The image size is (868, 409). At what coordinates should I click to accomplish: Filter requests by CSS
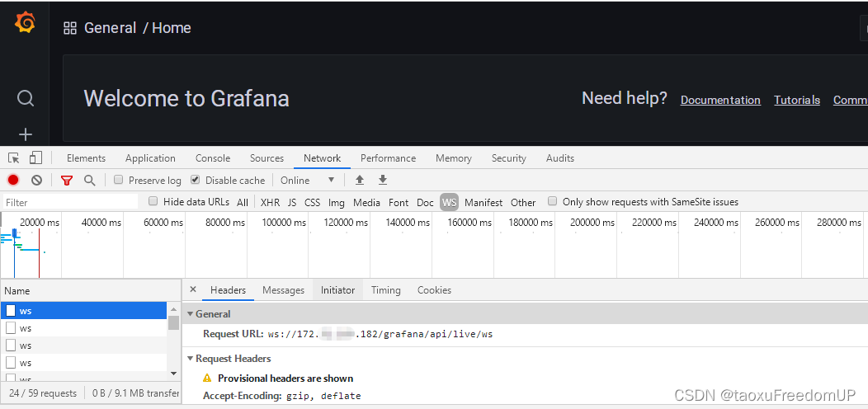[x=312, y=203]
